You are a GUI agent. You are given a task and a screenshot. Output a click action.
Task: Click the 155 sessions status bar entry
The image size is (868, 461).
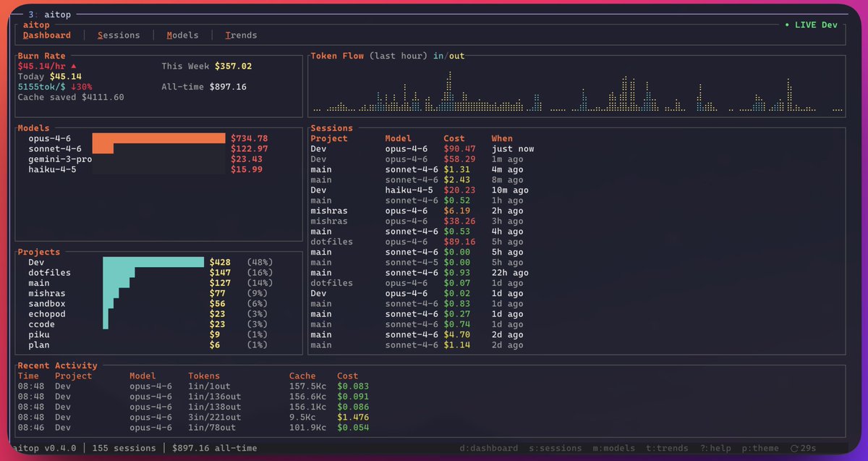(124, 448)
